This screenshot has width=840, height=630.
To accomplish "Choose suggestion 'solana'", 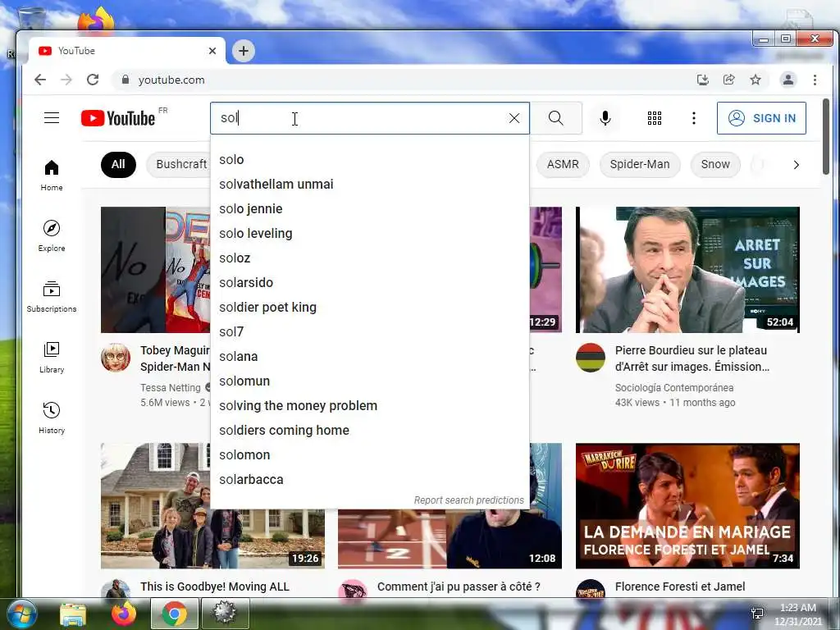I will [x=370, y=357].
